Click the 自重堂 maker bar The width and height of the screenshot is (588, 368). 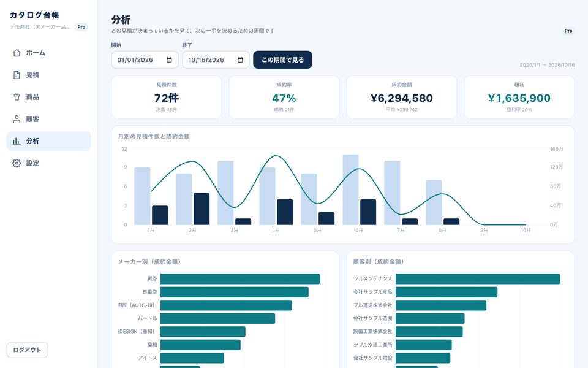click(x=235, y=292)
